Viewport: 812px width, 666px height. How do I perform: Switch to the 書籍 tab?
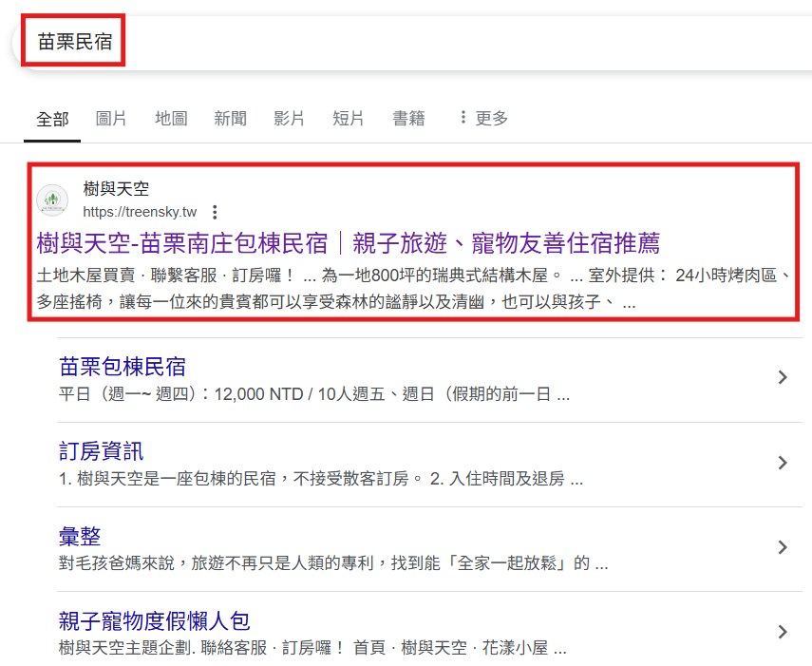tap(408, 118)
